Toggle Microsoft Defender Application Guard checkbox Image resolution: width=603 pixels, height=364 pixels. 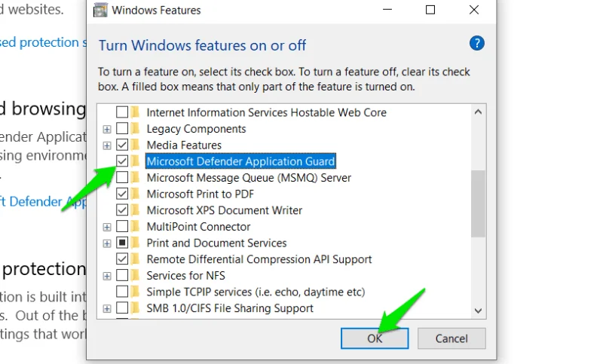[x=122, y=161]
